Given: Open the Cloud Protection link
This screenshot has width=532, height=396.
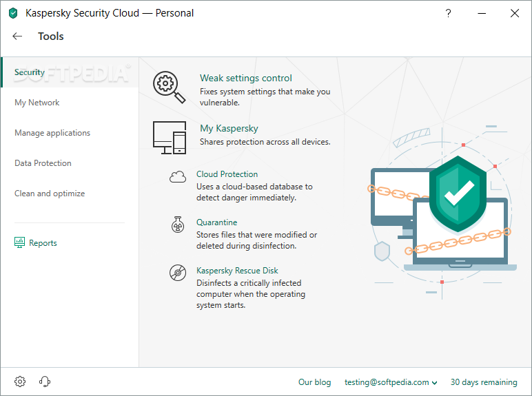Looking at the screenshot, I should 227,174.
